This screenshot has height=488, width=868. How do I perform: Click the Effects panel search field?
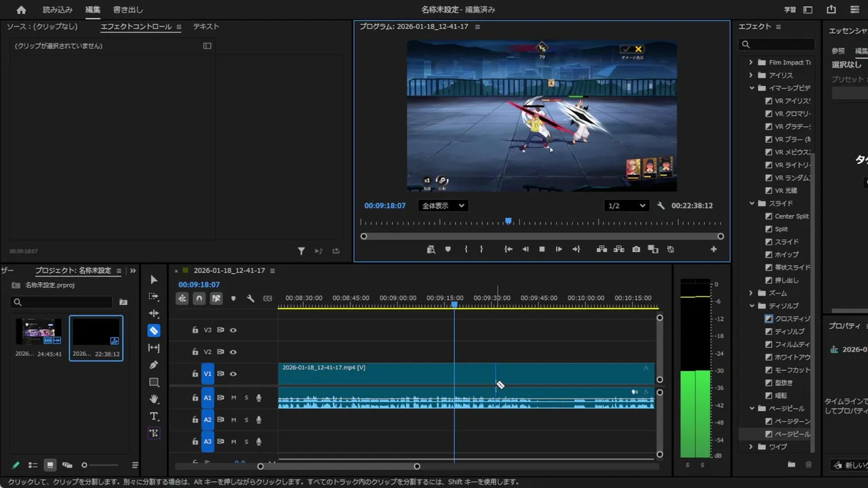[x=777, y=44]
